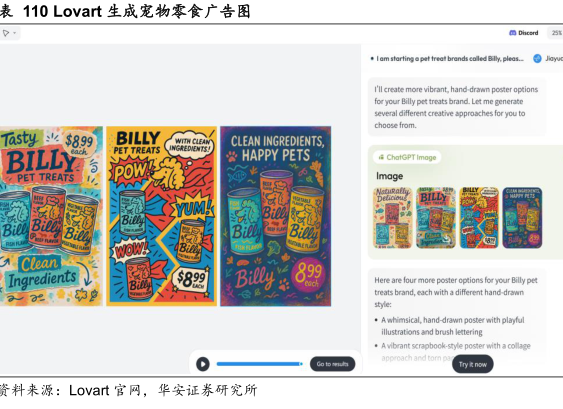Expand the pointer tool dropdown arrow
The height and width of the screenshot is (409, 563).
point(15,33)
